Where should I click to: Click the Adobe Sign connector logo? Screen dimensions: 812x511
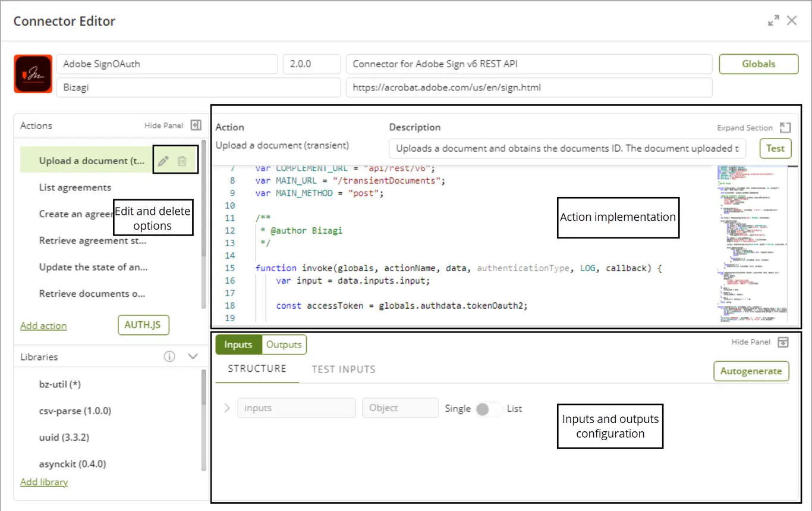point(33,74)
